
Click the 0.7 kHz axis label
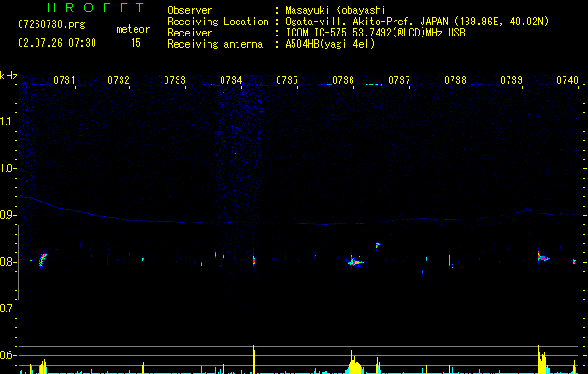(7, 309)
